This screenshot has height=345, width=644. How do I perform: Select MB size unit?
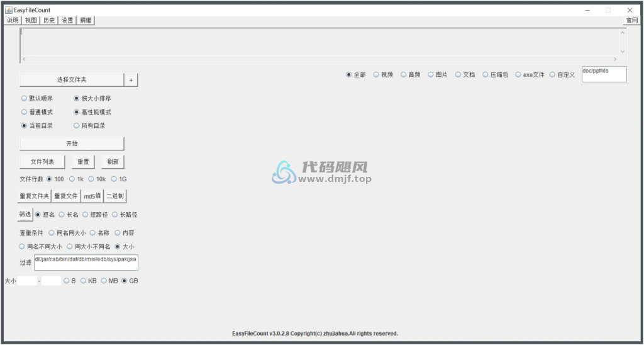click(x=109, y=281)
